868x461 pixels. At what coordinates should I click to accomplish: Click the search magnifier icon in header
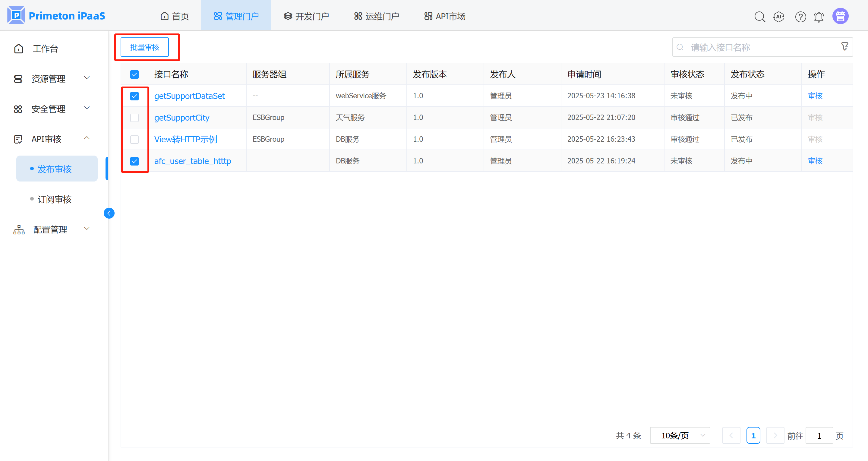pos(759,17)
